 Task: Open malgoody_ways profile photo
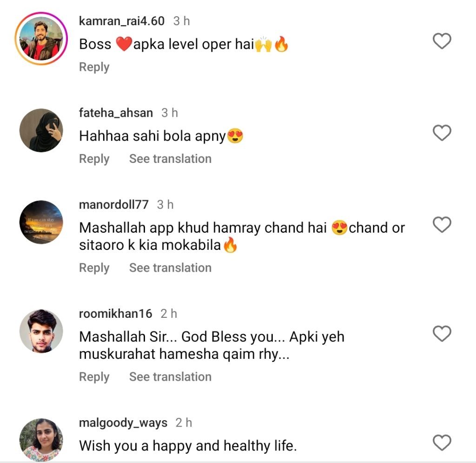[x=41, y=439]
